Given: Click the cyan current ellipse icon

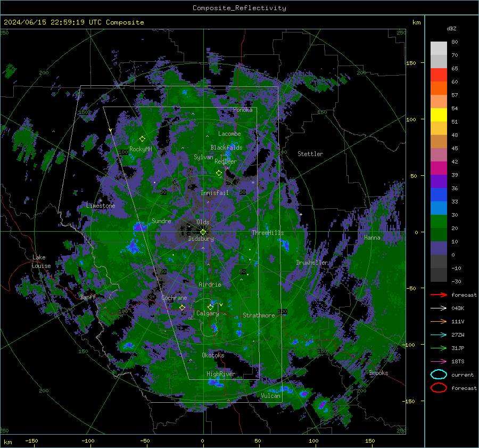Looking at the screenshot, I should tap(439, 374).
